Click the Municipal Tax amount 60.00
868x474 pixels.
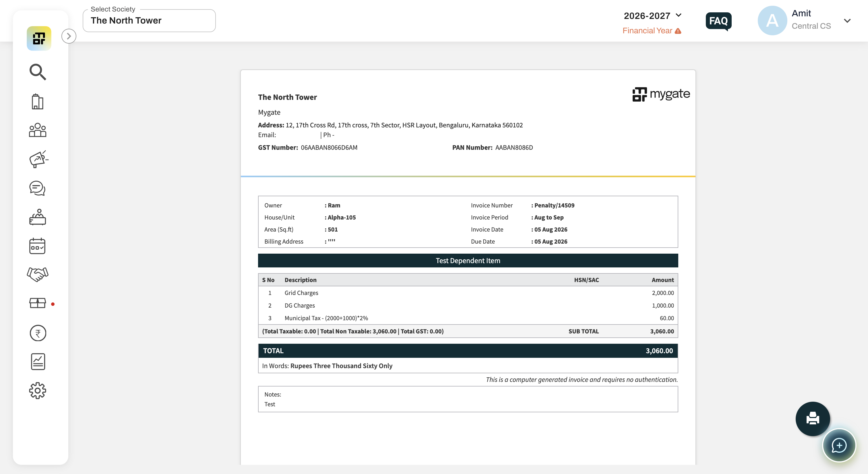tap(666, 318)
